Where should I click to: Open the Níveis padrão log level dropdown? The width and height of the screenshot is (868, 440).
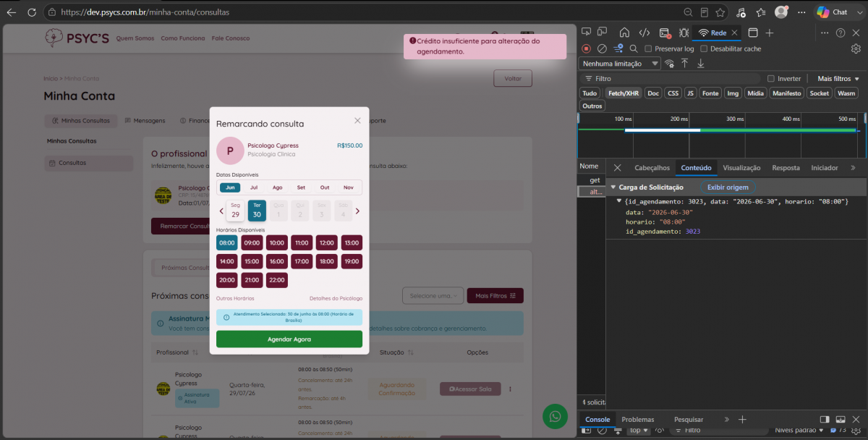click(799, 430)
